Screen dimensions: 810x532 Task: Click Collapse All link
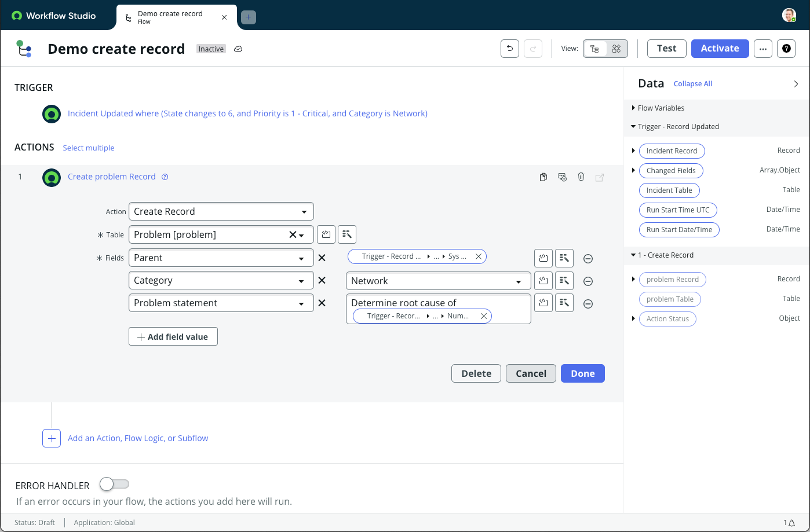[693, 84]
